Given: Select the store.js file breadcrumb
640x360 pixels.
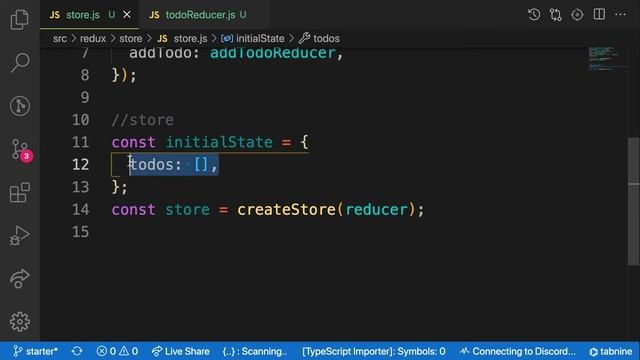Looking at the screenshot, I should 183,38.
